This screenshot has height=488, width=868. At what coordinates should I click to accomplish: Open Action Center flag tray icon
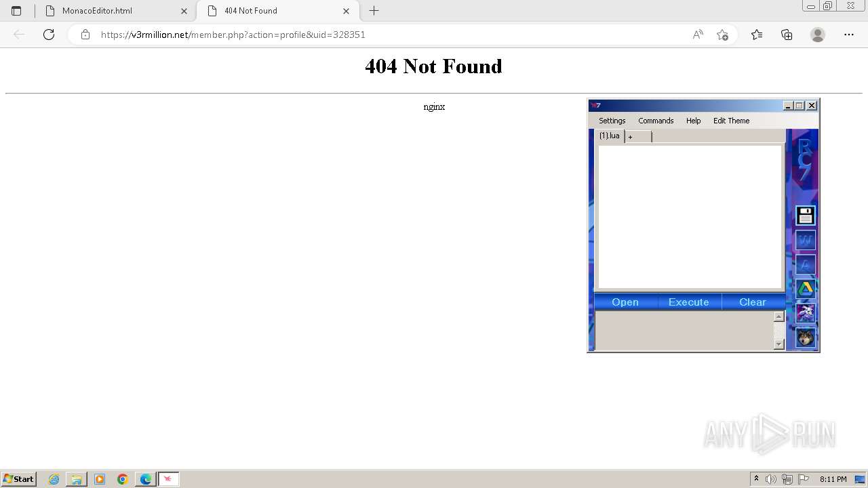click(x=804, y=479)
